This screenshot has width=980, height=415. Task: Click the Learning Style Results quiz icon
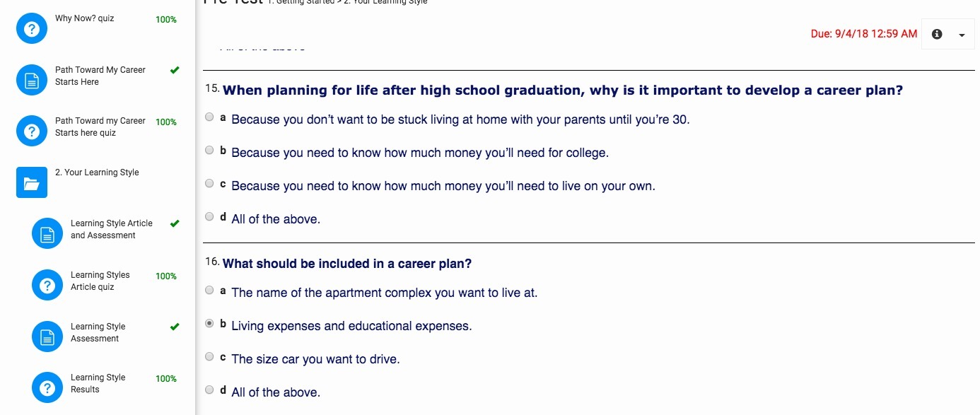47,387
